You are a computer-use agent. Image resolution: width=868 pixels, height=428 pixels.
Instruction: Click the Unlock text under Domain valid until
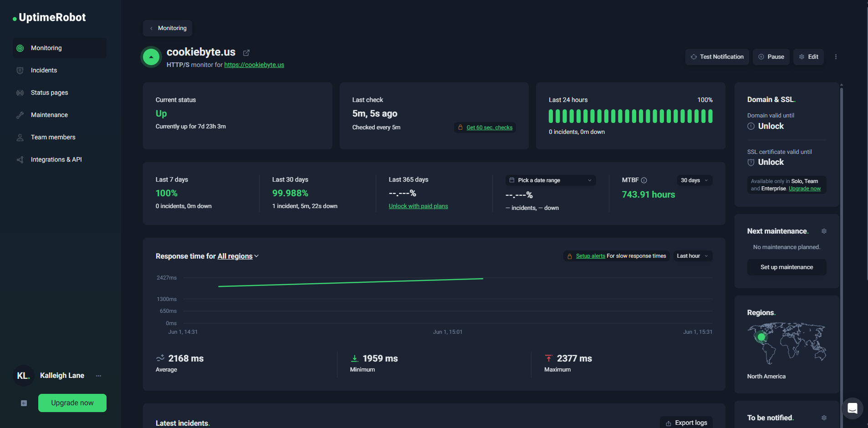click(771, 126)
